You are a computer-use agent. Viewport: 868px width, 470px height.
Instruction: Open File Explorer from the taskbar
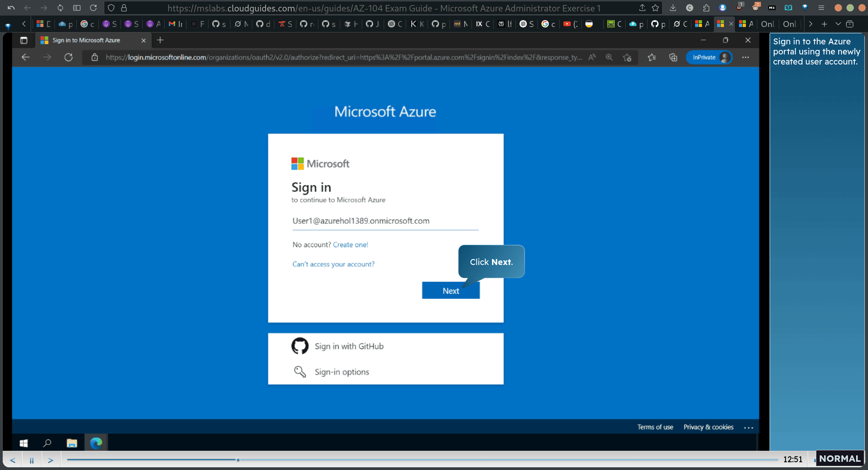(x=72, y=443)
